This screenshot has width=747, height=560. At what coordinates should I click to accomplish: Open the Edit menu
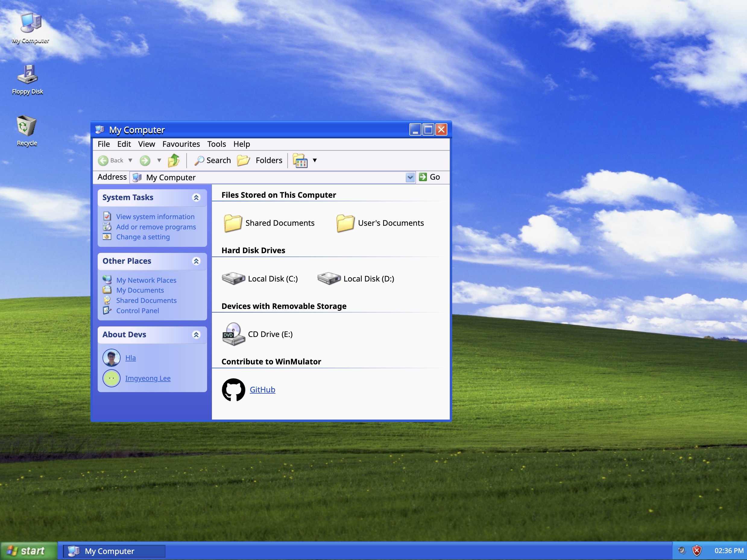(124, 144)
